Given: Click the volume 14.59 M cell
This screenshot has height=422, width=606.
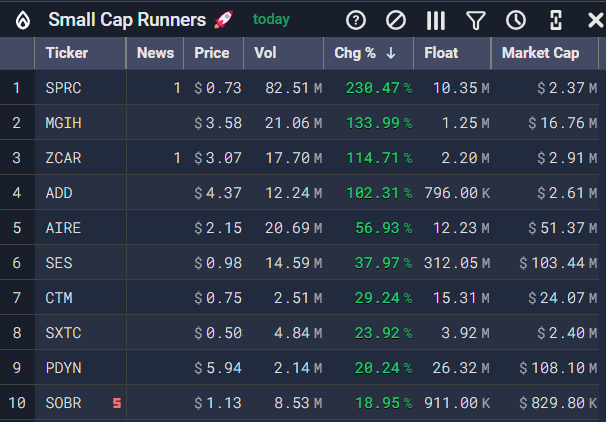Looking at the screenshot, I should coord(294,263).
